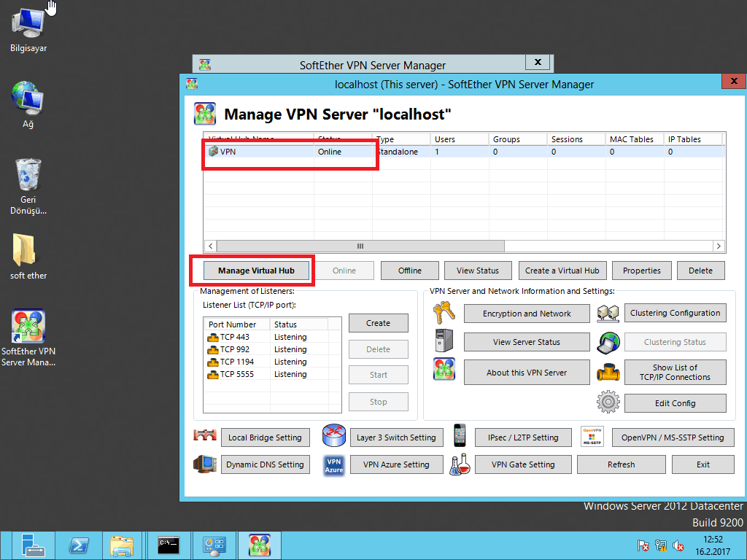Click Show List of TCP/IP Connections

(675, 372)
